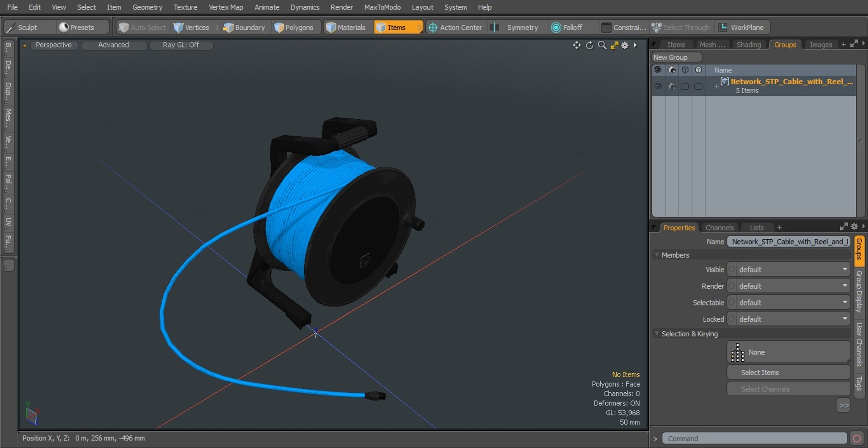Click the group Name input field
Viewport: 868px width, 448px height.
788,242
